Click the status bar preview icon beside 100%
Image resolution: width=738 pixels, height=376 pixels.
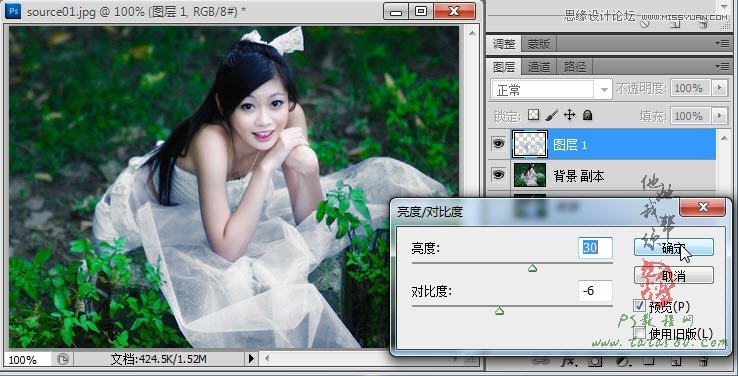pos(63,359)
